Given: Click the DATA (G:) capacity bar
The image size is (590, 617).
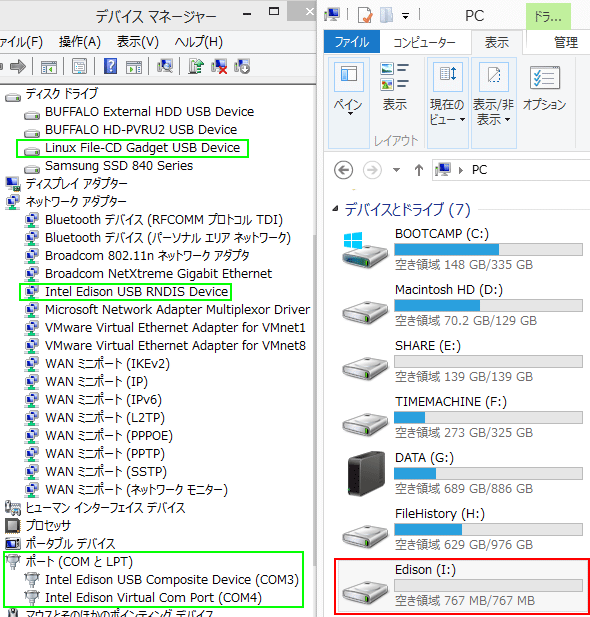Looking at the screenshot, I should tap(488, 473).
